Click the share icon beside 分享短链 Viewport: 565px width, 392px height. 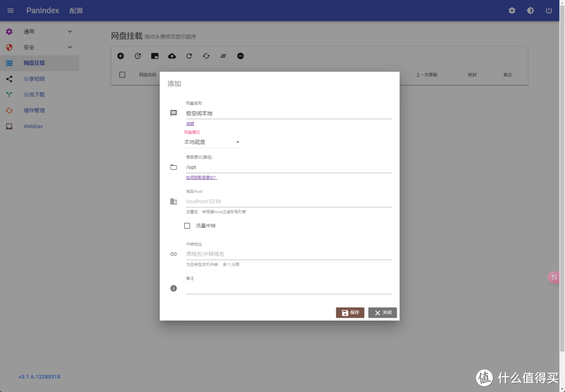tap(9, 79)
